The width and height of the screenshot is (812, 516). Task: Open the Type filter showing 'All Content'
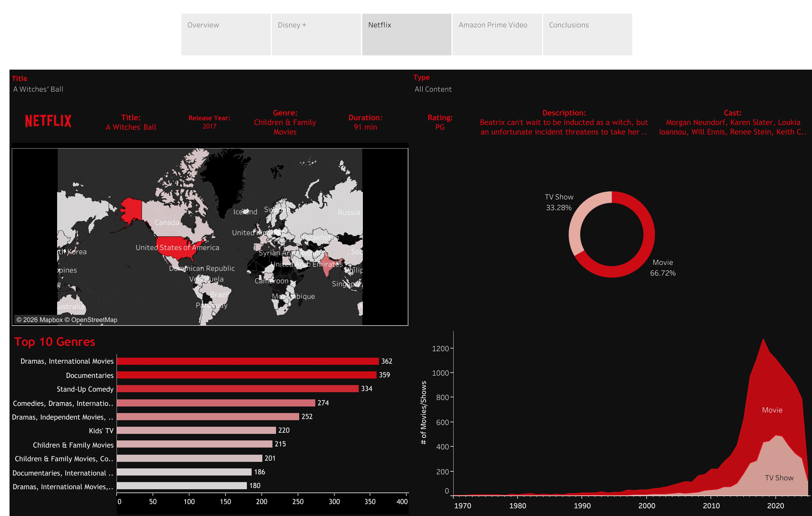click(x=433, y=89)
